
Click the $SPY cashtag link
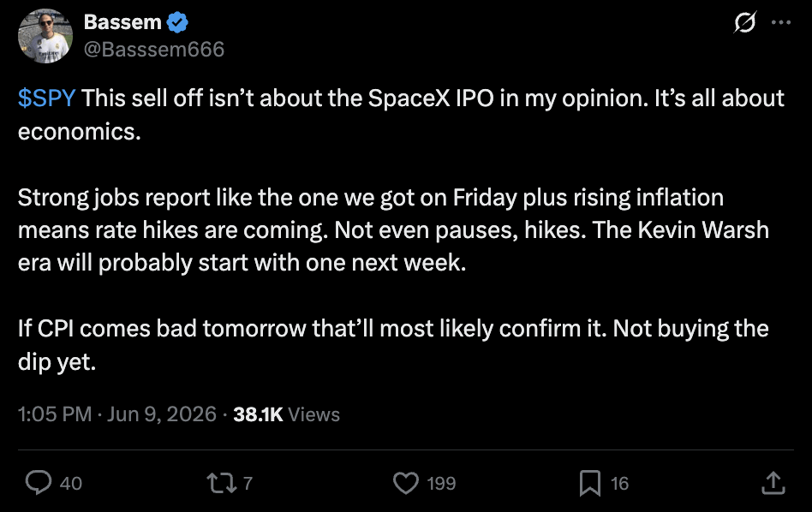coord(46,98)
